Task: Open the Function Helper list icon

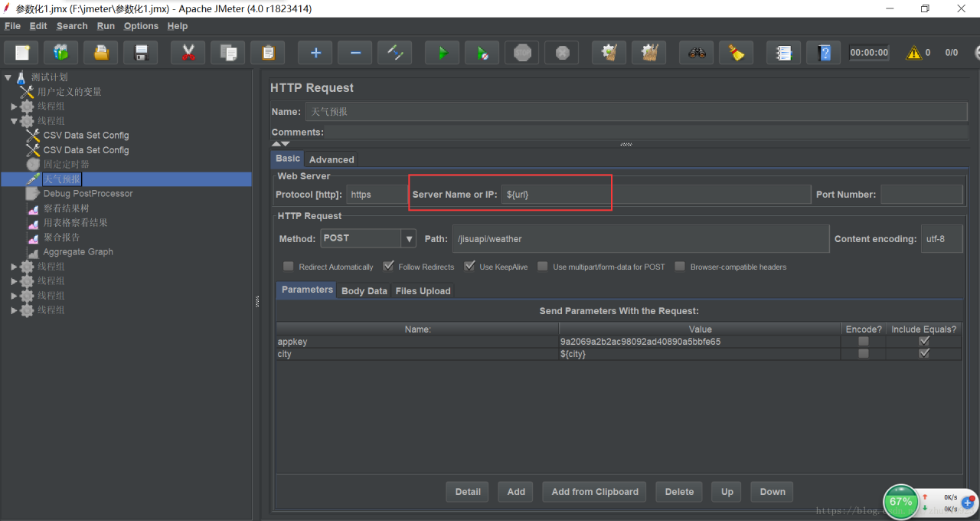Action: 783,53
